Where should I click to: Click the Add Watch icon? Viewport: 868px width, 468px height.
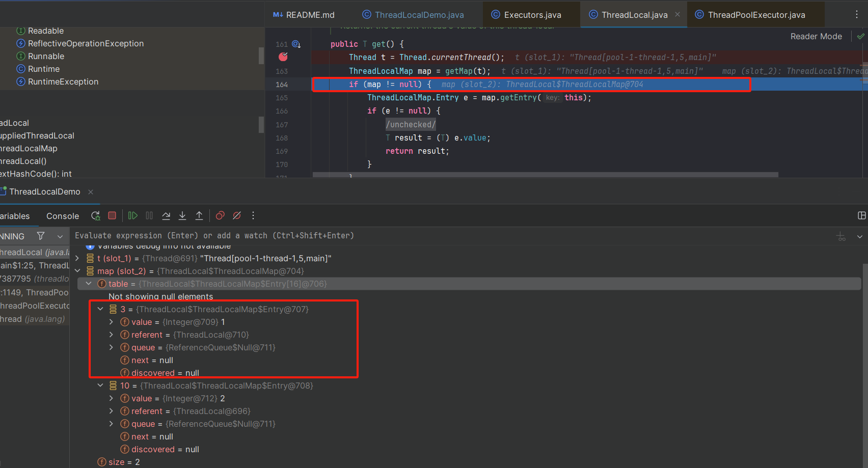point(841,236)
